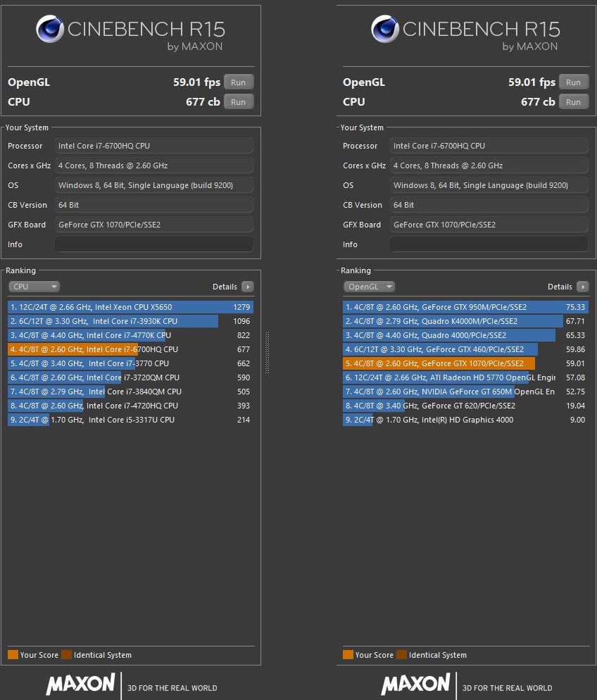Click the empty Info field in the CPU ranking window
This screenshot has width=597, height=700.
pyautogui.click(x=153, y=244)
